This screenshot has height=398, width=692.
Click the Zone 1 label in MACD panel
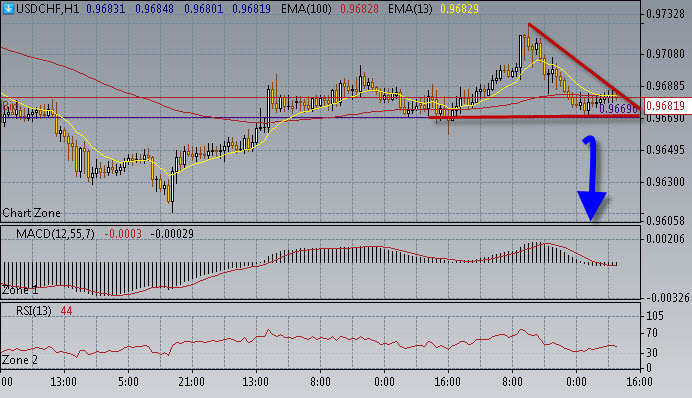20,290
